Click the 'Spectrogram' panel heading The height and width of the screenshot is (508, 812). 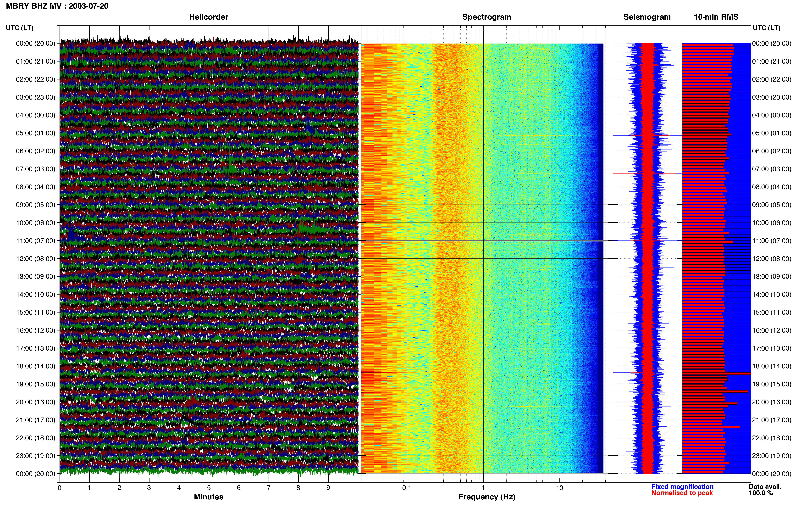pyautogui.click(x=487, y=17)
